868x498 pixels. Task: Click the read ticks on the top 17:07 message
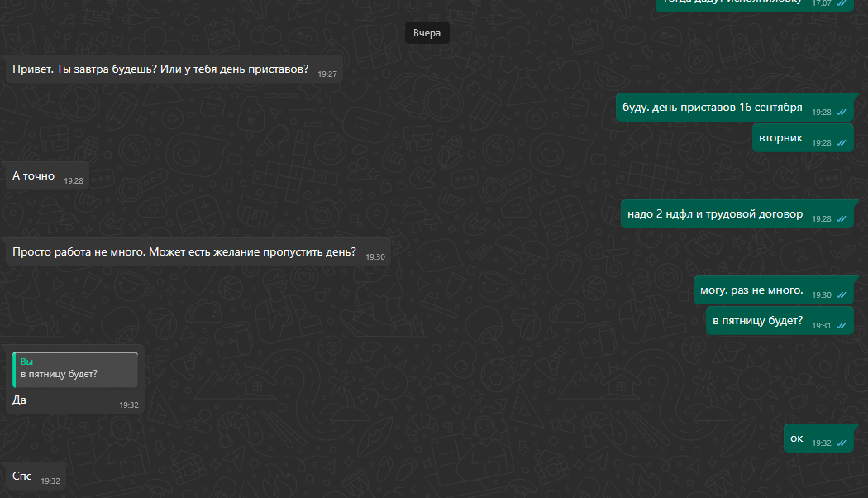842,3
